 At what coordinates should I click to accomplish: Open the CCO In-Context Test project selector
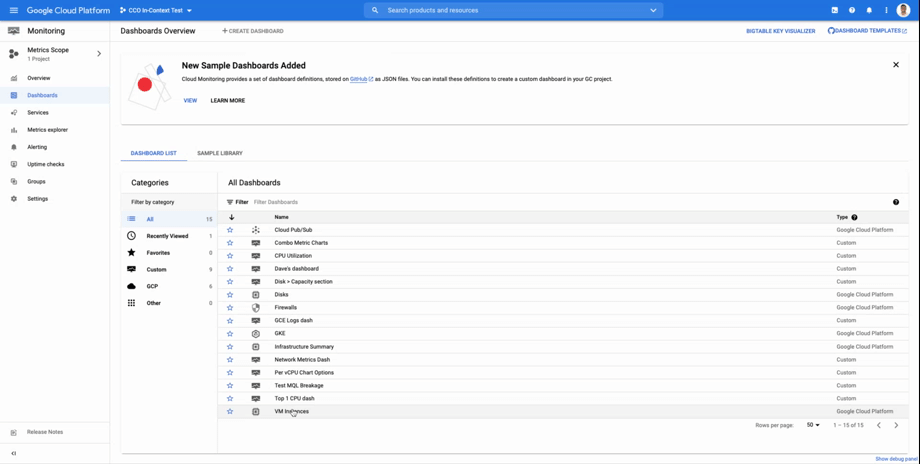(155, 11)
